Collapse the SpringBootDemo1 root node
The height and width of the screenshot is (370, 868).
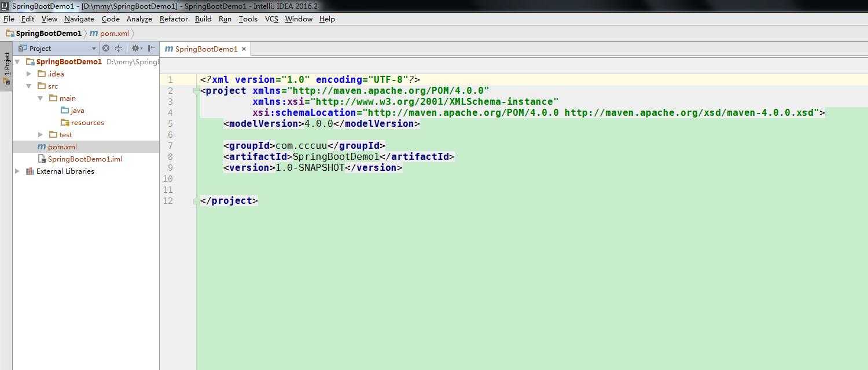point(17,61)
